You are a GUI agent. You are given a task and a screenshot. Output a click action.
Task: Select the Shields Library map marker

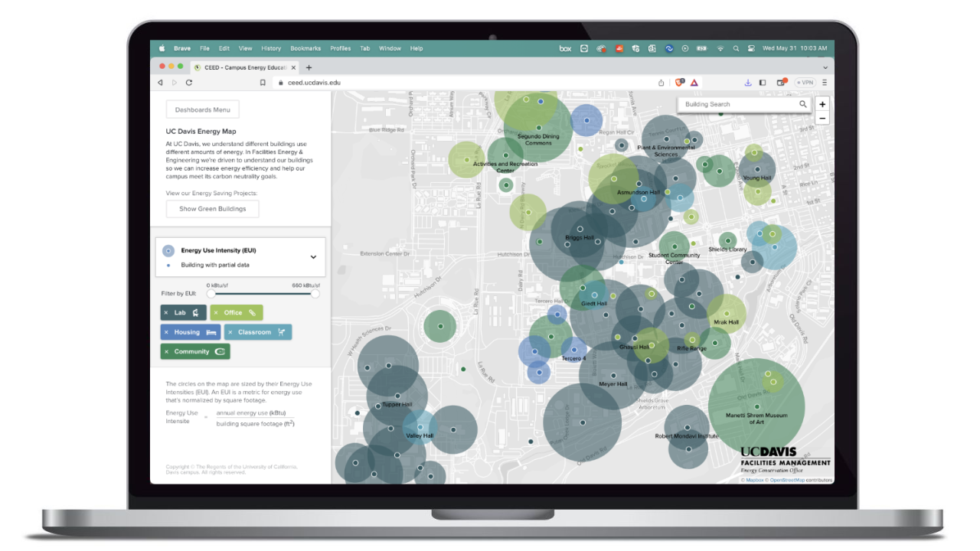727,240
